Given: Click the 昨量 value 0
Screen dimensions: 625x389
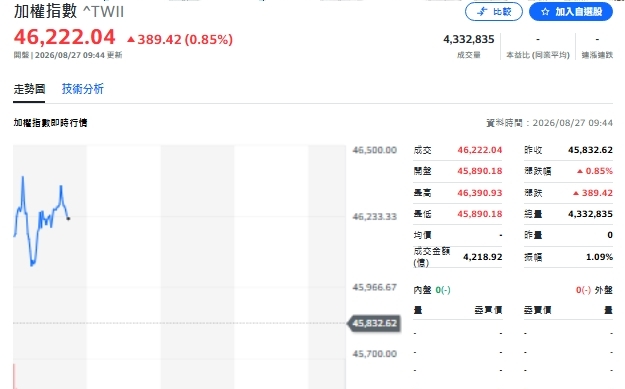Looking at the screenshot, I should [x=610, y=235].
